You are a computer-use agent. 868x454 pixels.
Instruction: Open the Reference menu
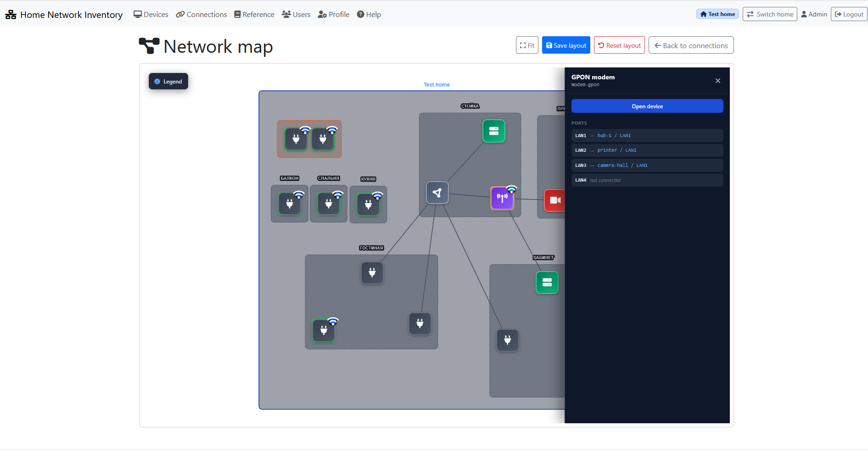click(x=254, y=14)
